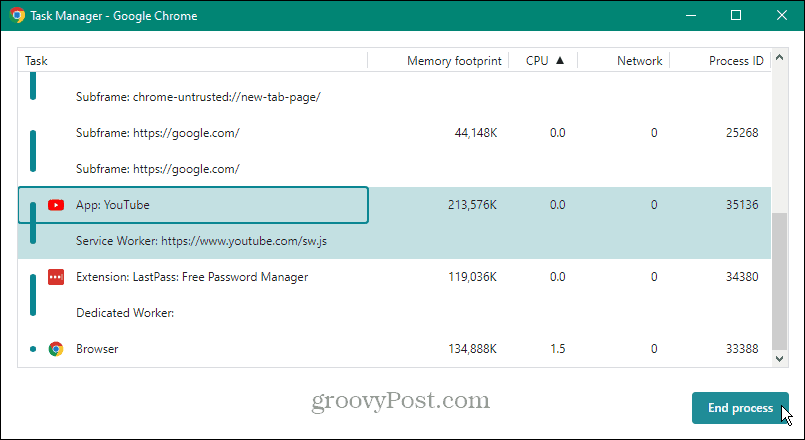Click the scrollbar down arrow

pos(779,359)
